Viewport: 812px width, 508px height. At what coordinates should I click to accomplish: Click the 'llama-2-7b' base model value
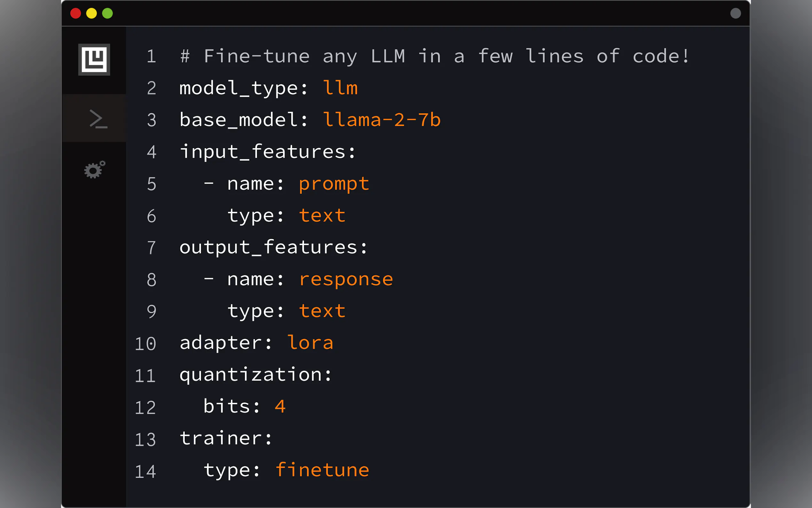point(381,120)
